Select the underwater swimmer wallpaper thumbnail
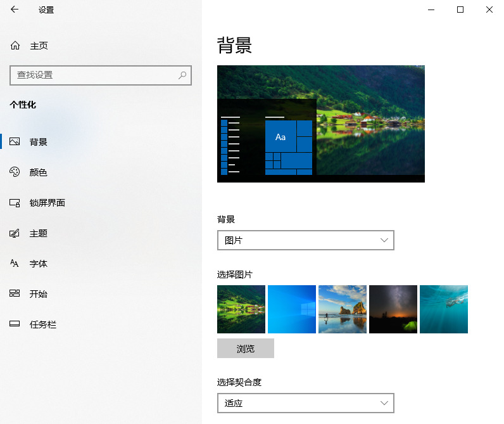The width and height of the screenshot is (504, 424). [x=444, y=309]
